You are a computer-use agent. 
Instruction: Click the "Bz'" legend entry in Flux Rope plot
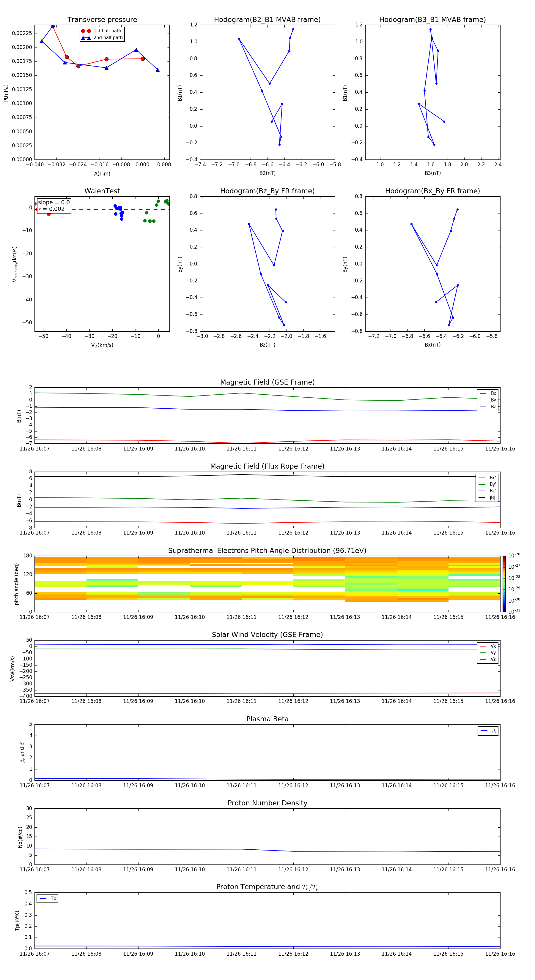tap(487, 491)
